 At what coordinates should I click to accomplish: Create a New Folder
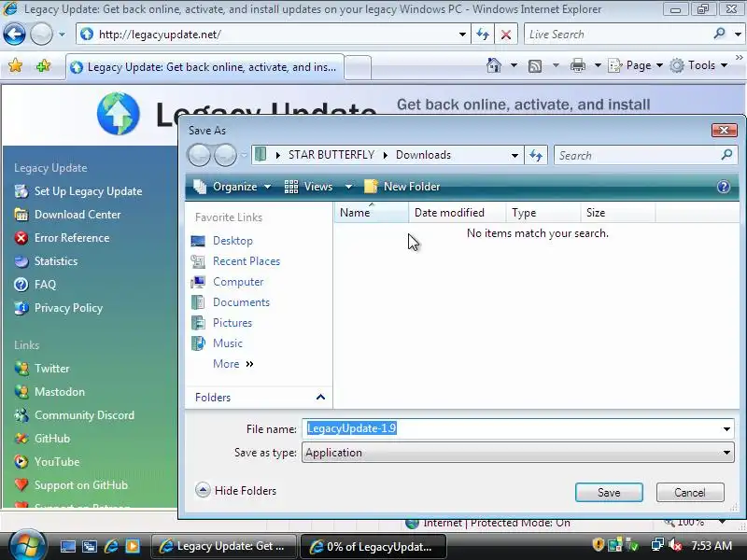tap(402, 187)
